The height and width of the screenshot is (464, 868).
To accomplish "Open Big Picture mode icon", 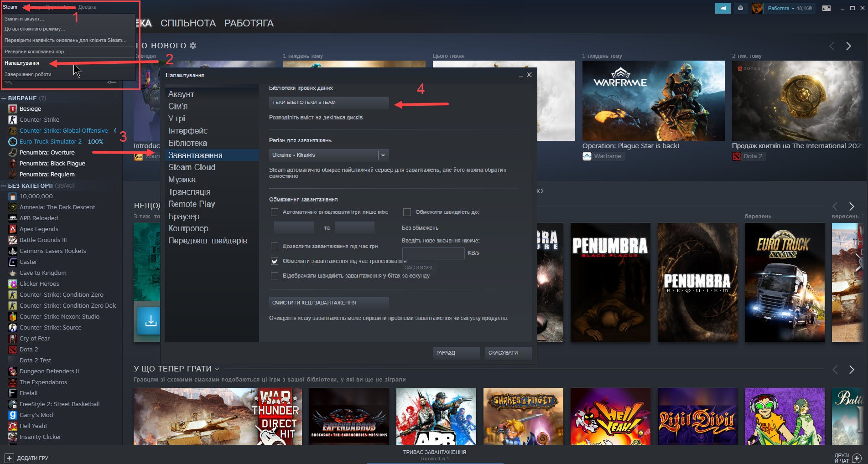I will [826, 8].
